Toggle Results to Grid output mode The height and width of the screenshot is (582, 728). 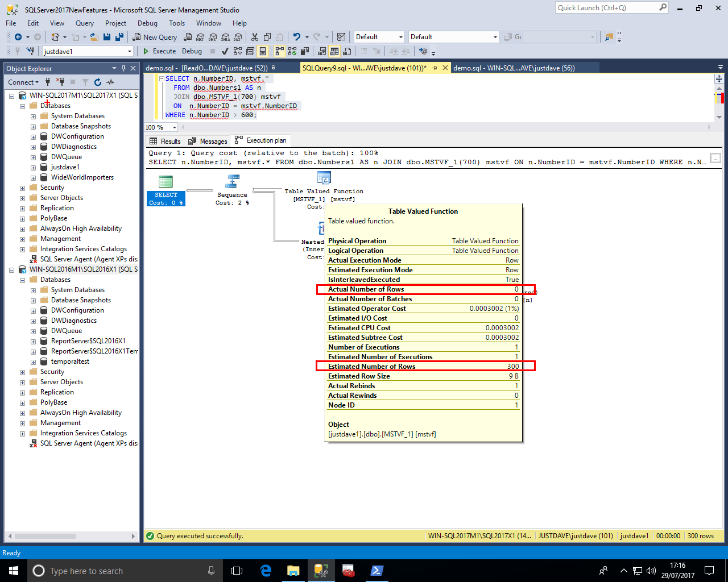click(x=334, y=51)
